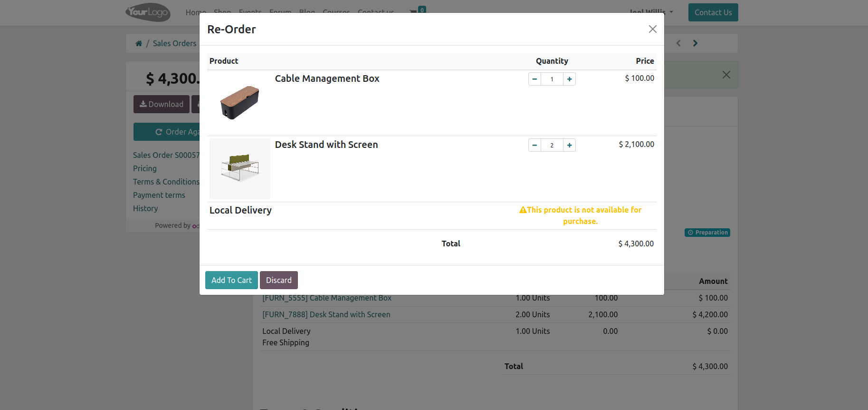Go to the previous order arrow
Viewport: 868px width, 410px height.
[678, 43]
